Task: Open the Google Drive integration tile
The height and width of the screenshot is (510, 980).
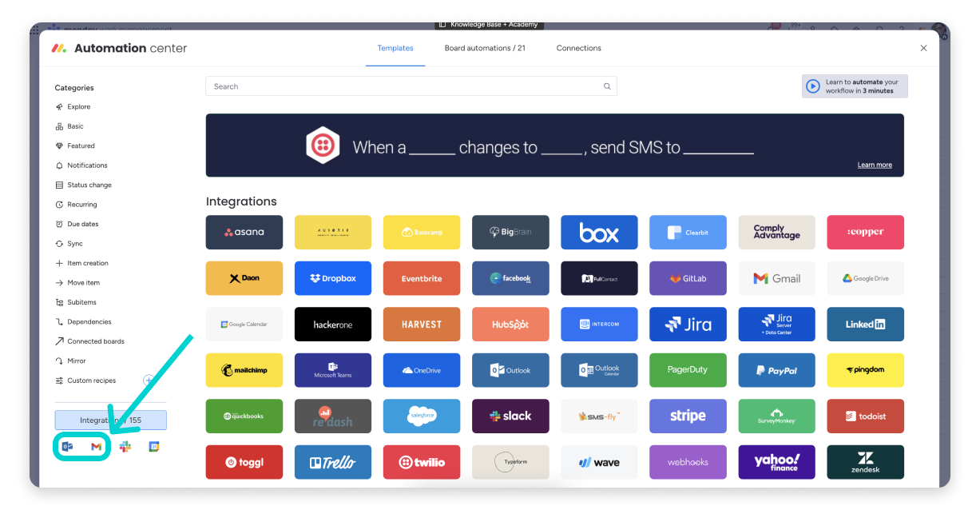Action: [866, 278]
